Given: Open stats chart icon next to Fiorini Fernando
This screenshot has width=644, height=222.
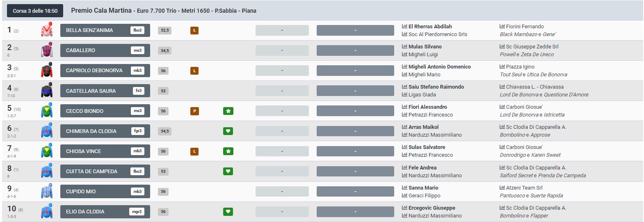Looking at the screenshot, I should point(502,26).
